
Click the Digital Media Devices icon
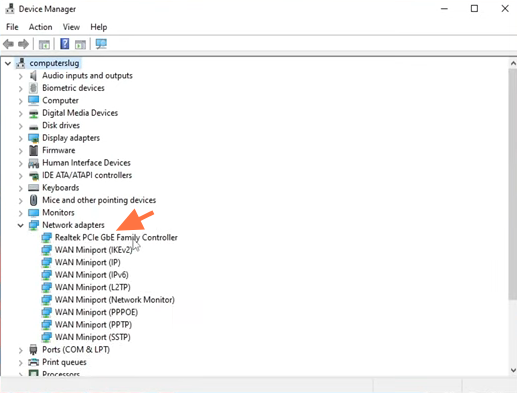point(34,113)
